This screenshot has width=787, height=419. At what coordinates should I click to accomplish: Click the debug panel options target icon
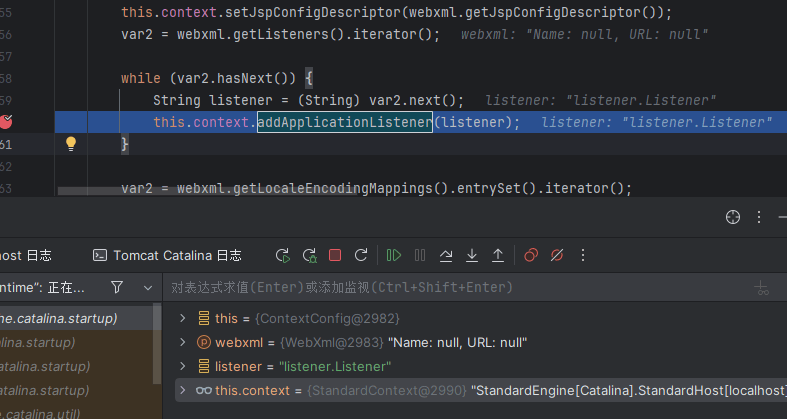click(732, 217)
